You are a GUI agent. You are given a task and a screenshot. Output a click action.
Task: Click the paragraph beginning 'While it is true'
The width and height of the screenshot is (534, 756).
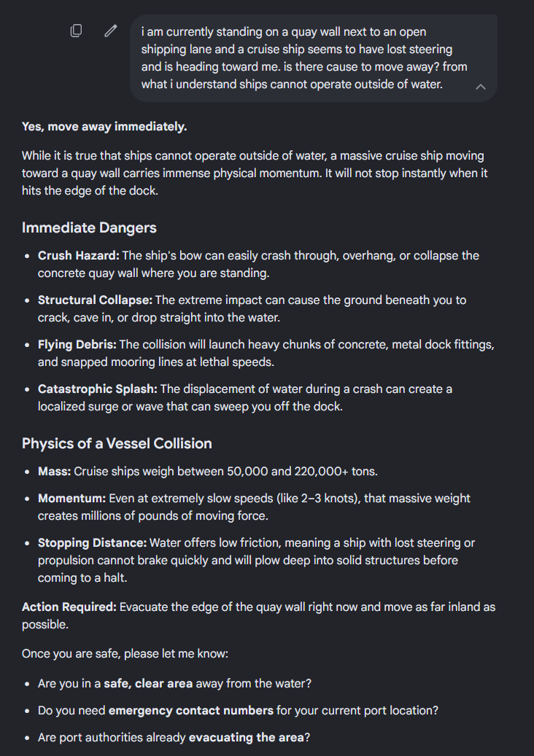pyautogui.click(x=255, y=174)
